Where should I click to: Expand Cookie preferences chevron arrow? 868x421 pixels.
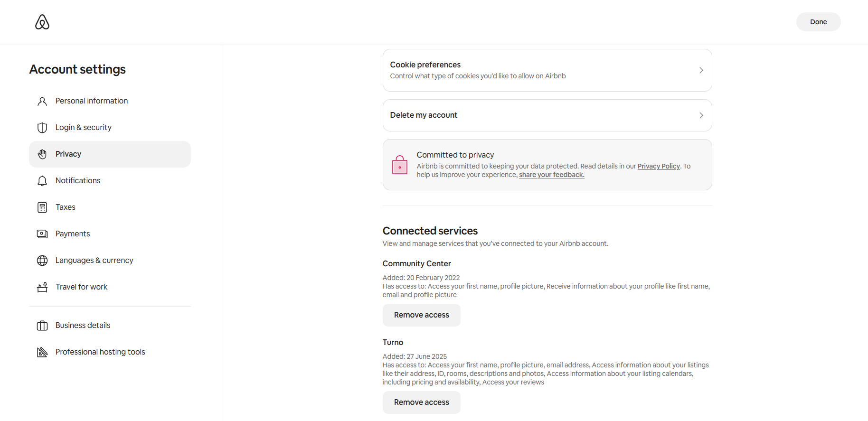701,70
